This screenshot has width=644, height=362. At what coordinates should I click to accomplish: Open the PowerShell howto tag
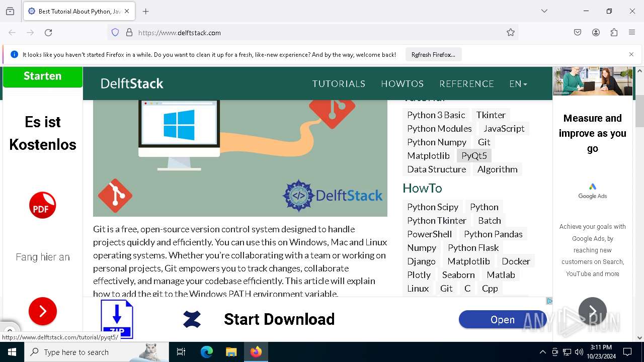click(430, 234)
